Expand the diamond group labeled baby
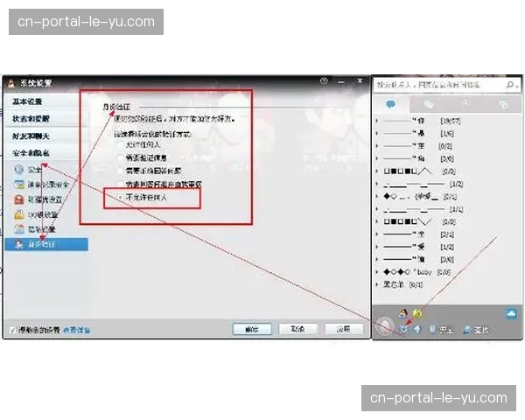The width and height of the screenshot is (525, 420). pos(377,272)
